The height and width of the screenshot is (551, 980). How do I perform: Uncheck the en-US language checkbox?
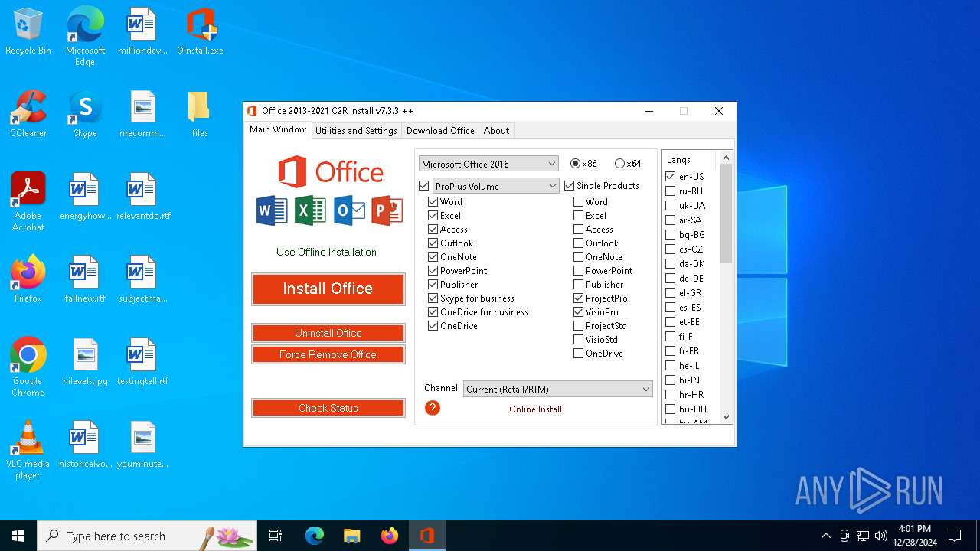[671, 177]
